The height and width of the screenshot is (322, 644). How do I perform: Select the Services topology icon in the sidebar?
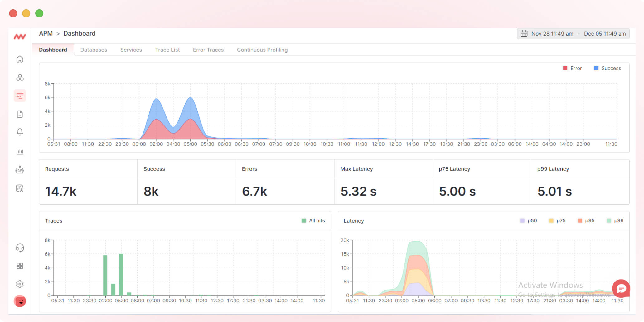(20, 77)
